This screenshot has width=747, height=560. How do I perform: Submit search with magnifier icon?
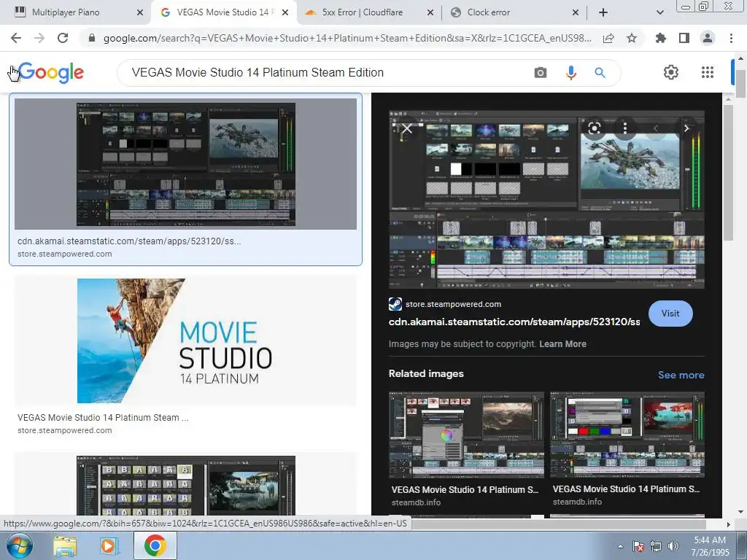point(600,73)
